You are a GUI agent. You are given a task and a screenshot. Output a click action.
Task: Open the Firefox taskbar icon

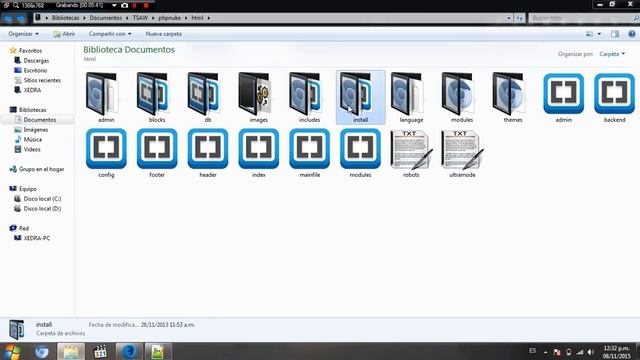(x=129, y=351)
